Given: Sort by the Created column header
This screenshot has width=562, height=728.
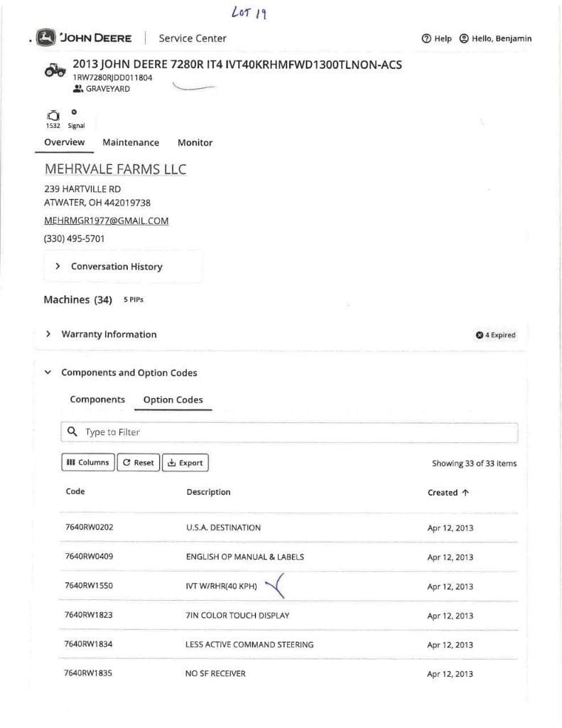Looking at the screenshot, I should (x=448, y=492).
